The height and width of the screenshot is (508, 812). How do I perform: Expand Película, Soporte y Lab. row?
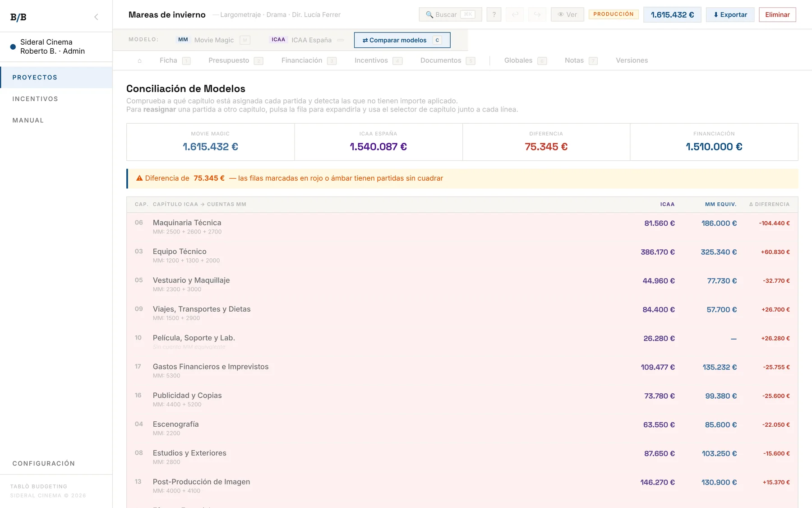[x=462, y=342]
